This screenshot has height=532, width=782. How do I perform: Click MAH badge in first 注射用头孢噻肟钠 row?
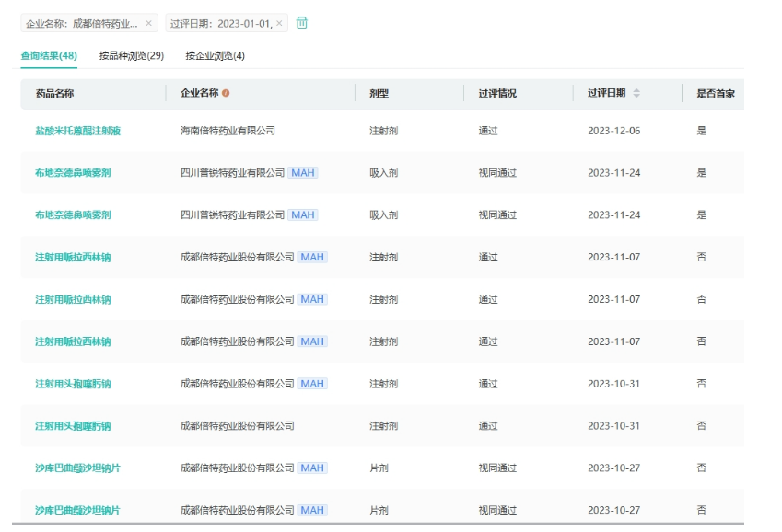(311, 384)
